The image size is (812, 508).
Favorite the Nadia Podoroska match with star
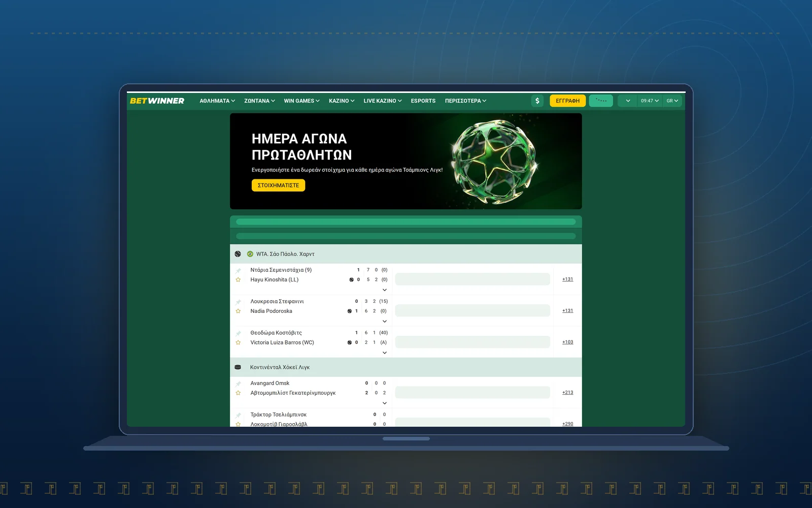click(238, 311)
